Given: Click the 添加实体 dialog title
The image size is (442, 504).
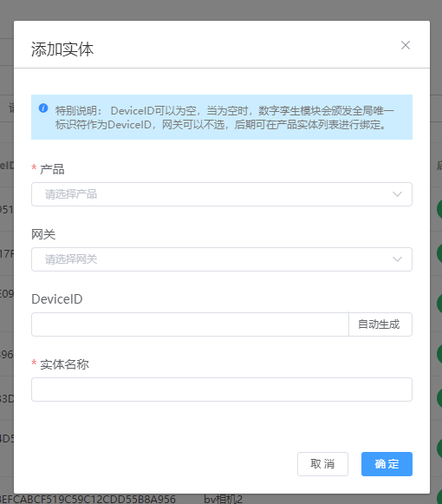Looking at the screenshot, I should (62, 49).
